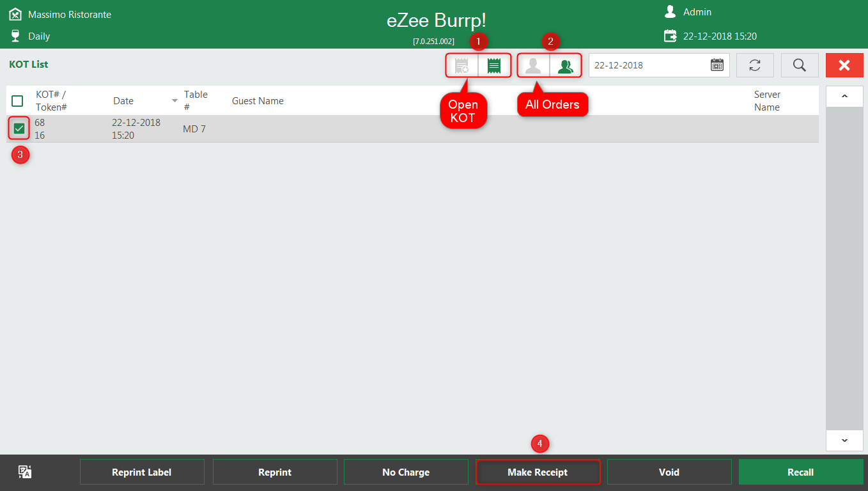Click the KOT List heading
868x491 pixels.
click(x=29, y=65)
